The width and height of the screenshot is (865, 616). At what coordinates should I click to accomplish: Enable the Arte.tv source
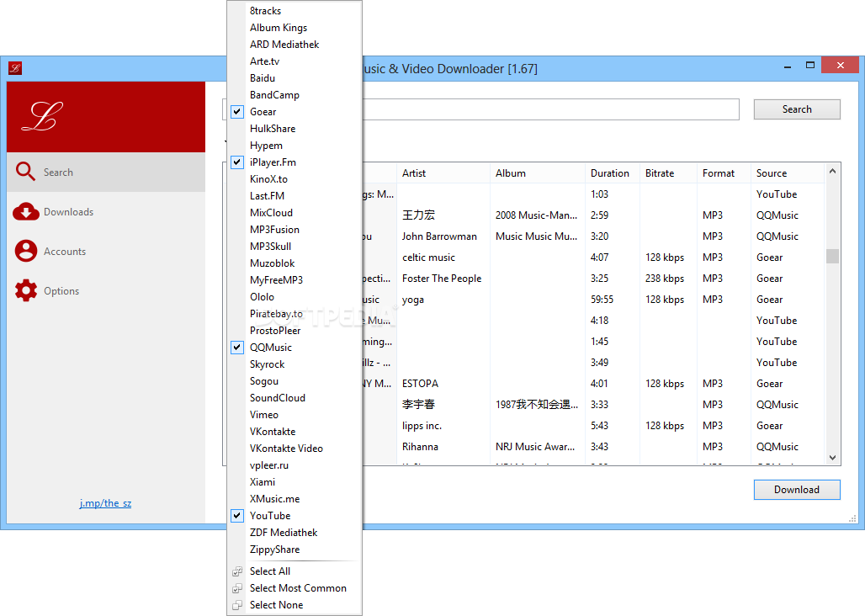tap(295, 61)
